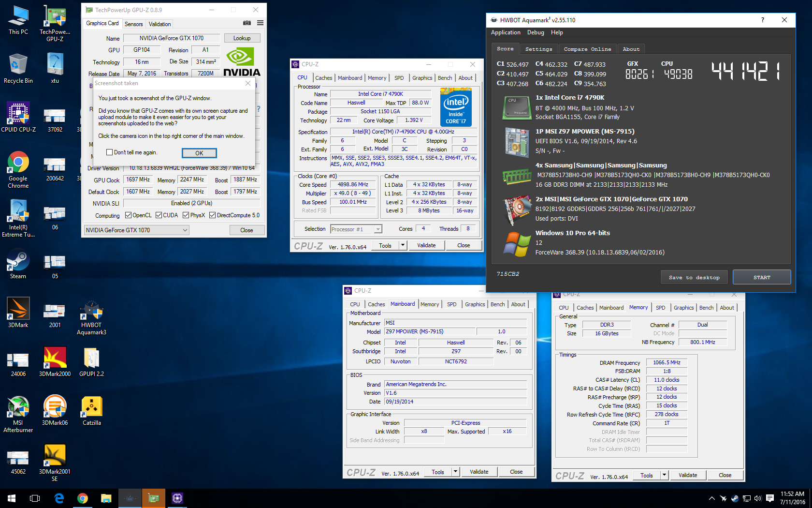The width and height of the screenshot is (812, 508).
Task: Open the Tools dropdown arrow in Memory CPU-Z window
Action: [664, 475]
